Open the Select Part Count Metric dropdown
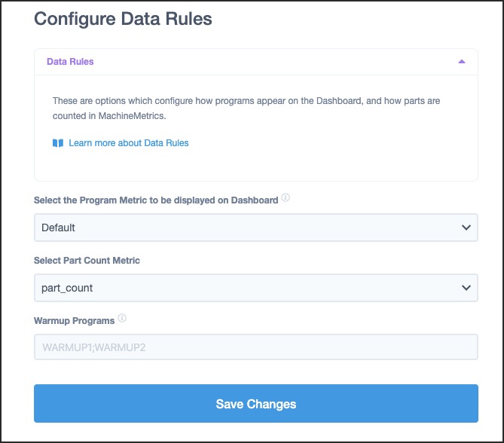 point(256,288)
